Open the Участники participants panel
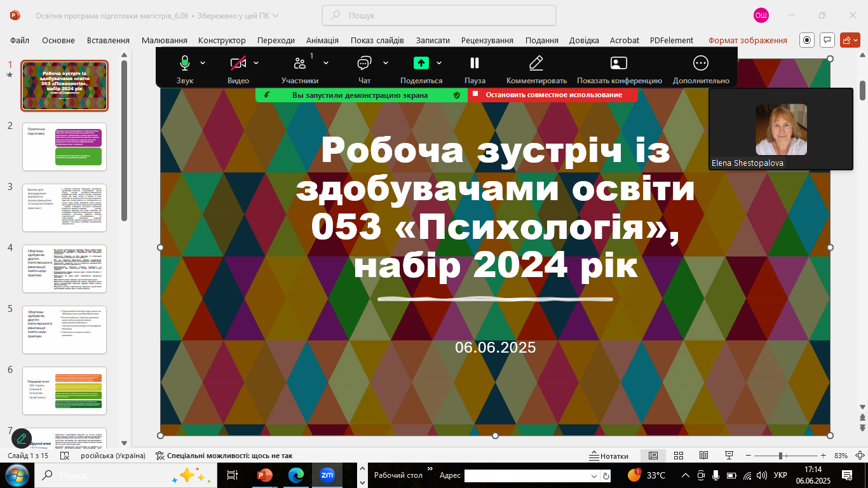The width and height of the screenshot is (868, 488). [299, 63]
